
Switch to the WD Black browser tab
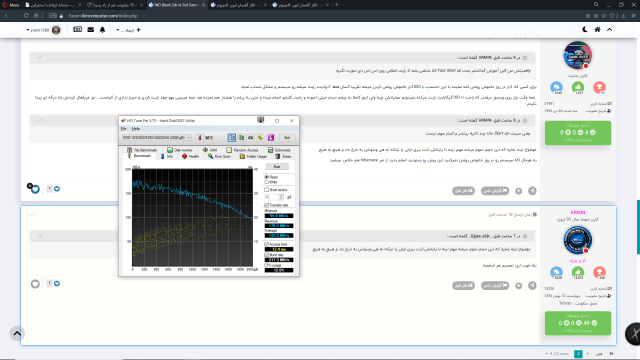(177, 5)
